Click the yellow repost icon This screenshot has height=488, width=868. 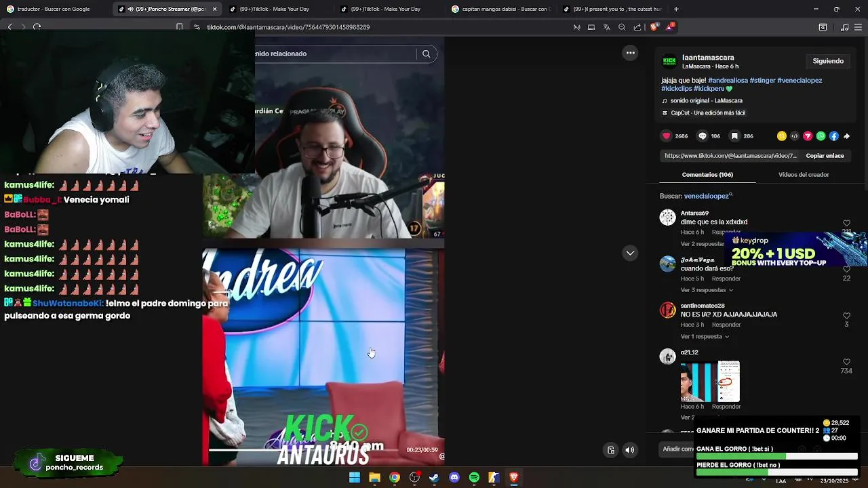pos(782,136)
